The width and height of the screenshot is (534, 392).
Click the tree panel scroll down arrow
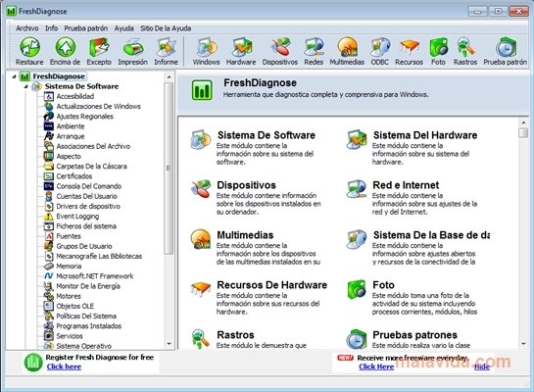(x=169, y=344)
